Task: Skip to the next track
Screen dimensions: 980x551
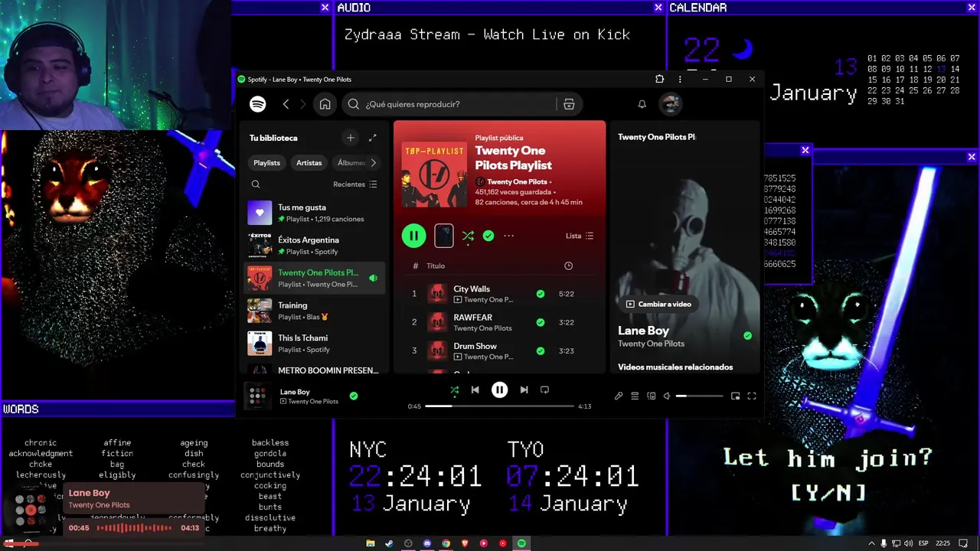Action: pyautogui.click(x=524, y=390)
